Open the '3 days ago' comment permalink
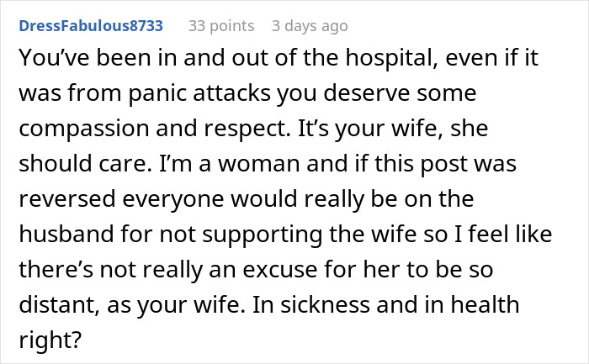 pyautogui.click(x=311, y=26)
